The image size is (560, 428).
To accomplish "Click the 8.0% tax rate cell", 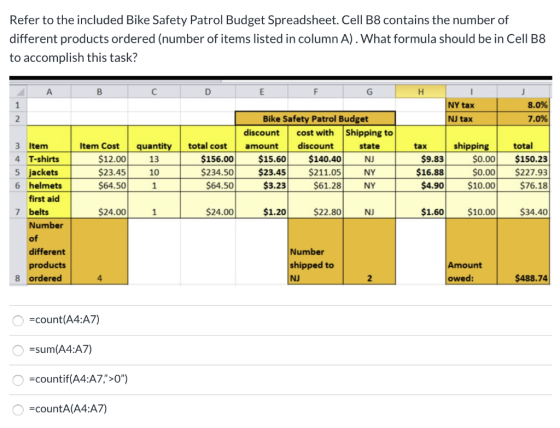I will pos(523,105).
